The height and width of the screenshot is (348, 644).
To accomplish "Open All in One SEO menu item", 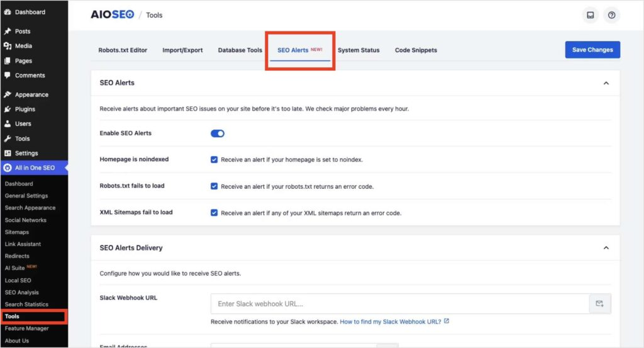I will pos(34,167).
